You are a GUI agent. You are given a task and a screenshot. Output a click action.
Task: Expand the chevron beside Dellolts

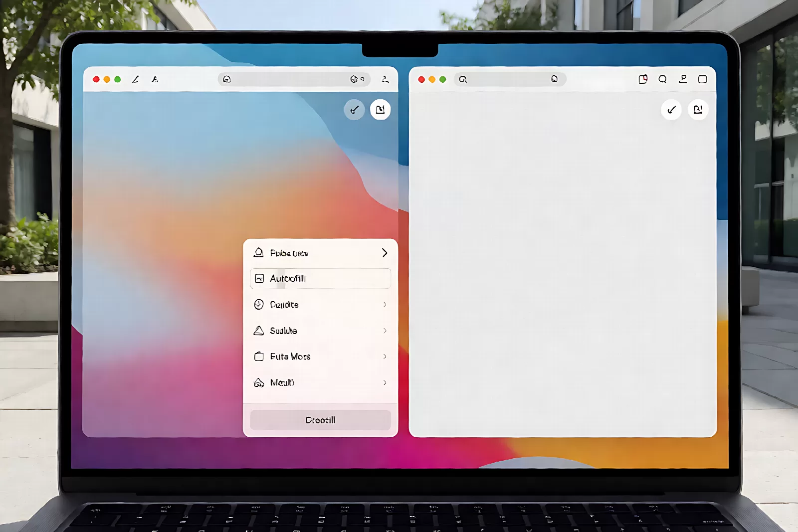click(x=385, y=305)
